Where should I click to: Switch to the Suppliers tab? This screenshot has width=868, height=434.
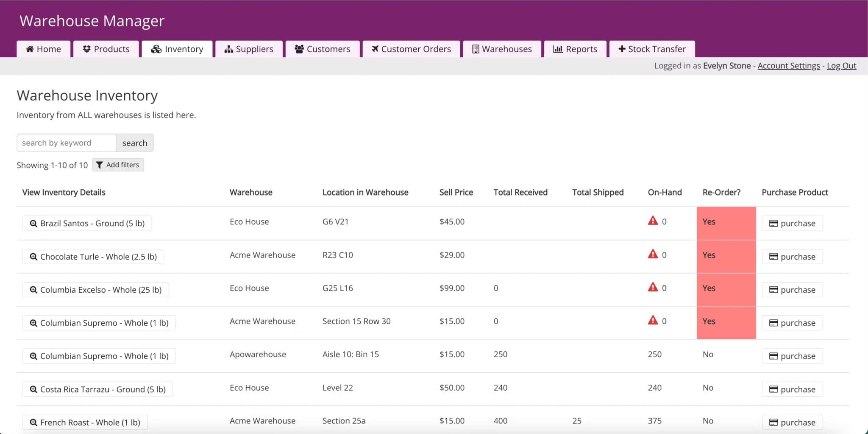[249, 49]
